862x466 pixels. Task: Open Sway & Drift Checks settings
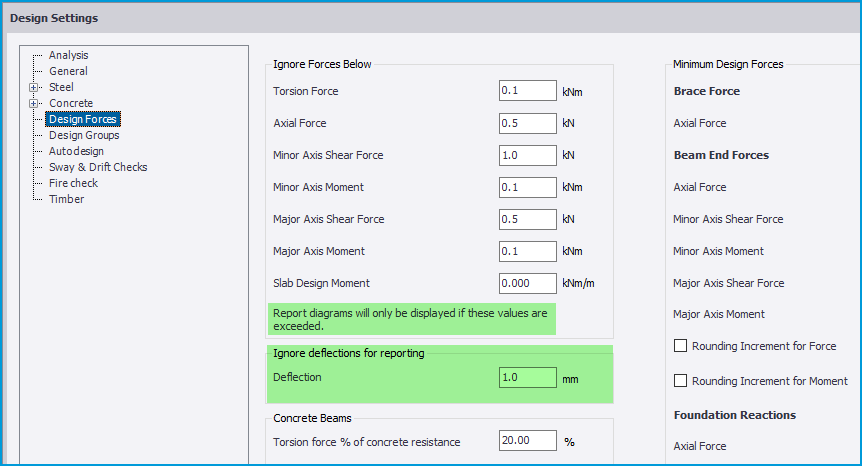point(98,167)
